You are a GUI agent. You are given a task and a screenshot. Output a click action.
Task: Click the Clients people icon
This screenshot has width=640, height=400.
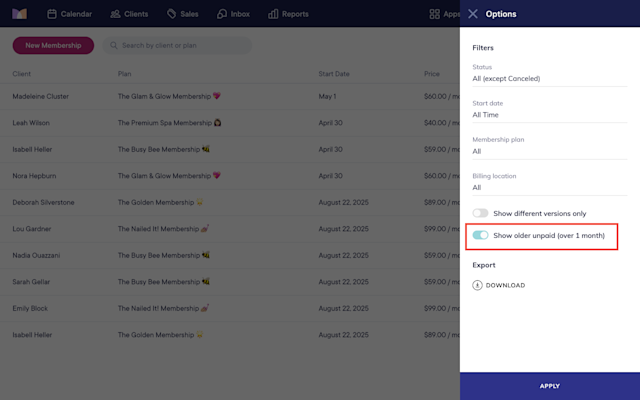115,14
